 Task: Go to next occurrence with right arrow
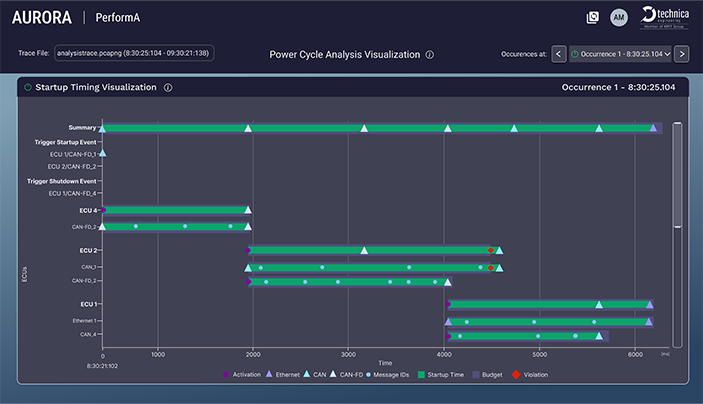pos(682,54)
